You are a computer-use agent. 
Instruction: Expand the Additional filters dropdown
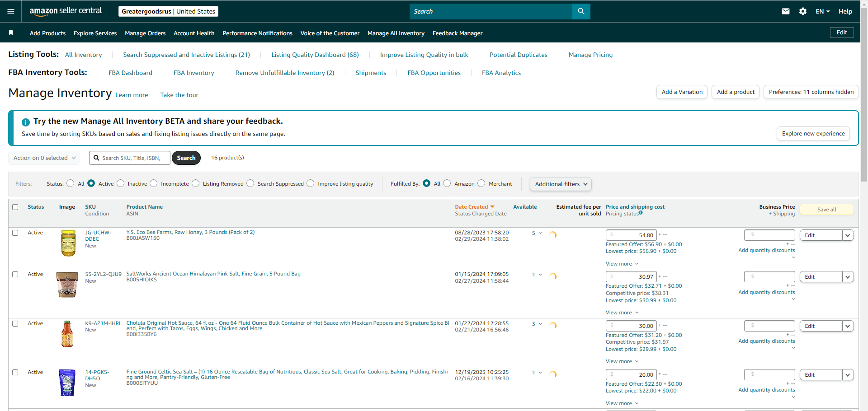pos(561,184)
